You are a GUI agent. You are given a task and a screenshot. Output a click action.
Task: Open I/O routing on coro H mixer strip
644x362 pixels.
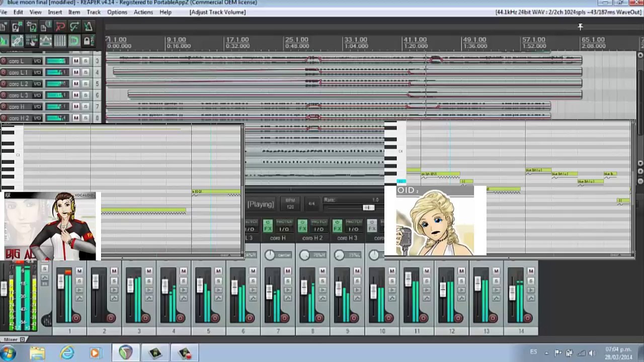point(285,229)
